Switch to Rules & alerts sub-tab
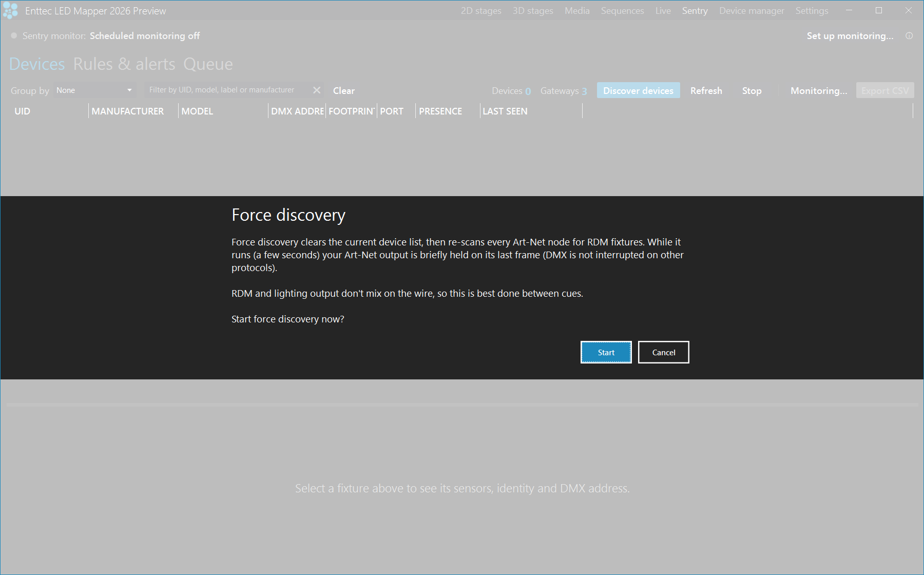Screen dimensions: 924x575 click(124, 64)
